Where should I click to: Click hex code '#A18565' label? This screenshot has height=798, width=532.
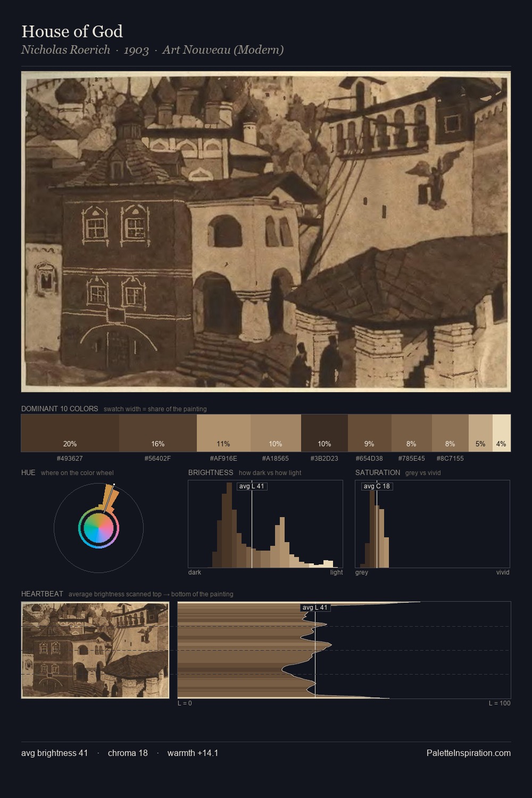[x=276, y=458]
